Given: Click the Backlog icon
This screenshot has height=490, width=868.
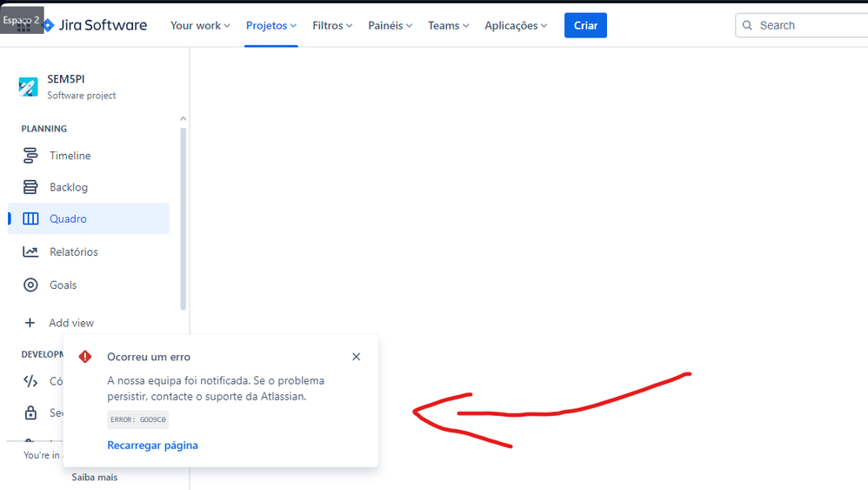Looking at the screenshot, I should (30, 187).
